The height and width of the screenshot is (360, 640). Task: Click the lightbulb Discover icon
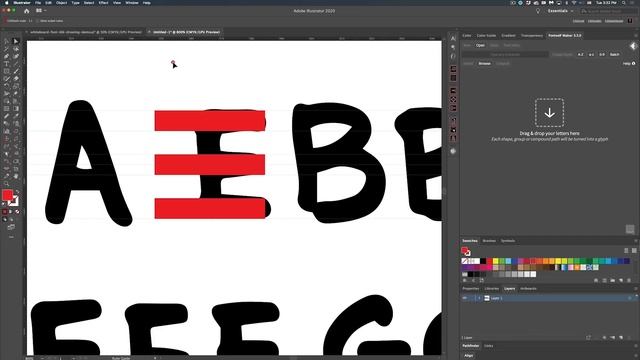538,11
